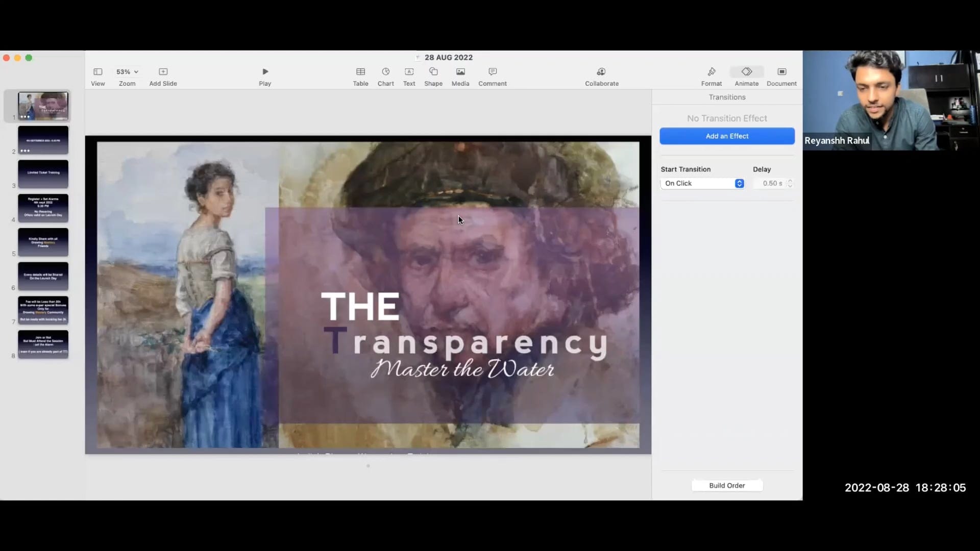Start slideshow with Play button
The image size is (980, 551).
265,72
